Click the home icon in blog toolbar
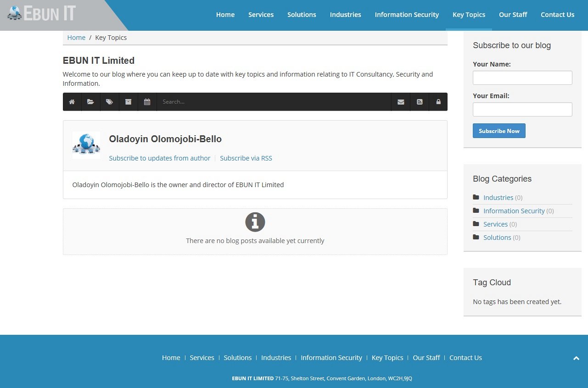 pyautogui.click(x=72, y=102)
